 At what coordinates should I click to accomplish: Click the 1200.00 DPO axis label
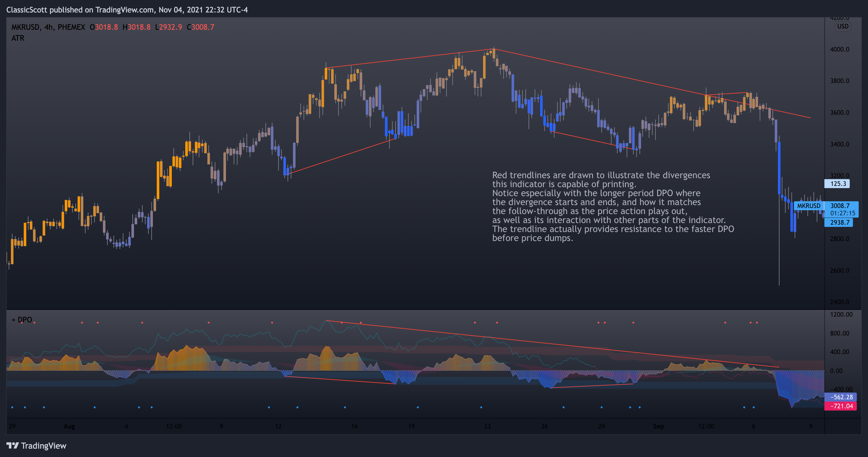(841, 314)
